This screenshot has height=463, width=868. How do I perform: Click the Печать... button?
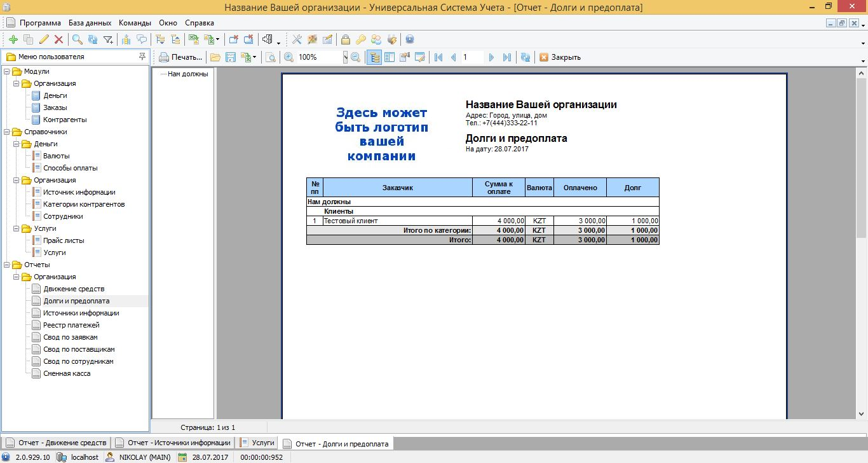pos(180,57)
